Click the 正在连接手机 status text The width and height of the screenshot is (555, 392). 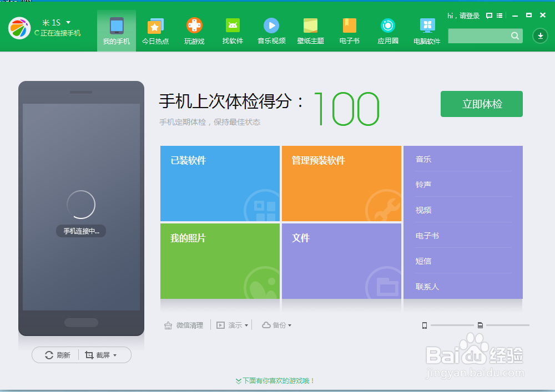[60, 33]
